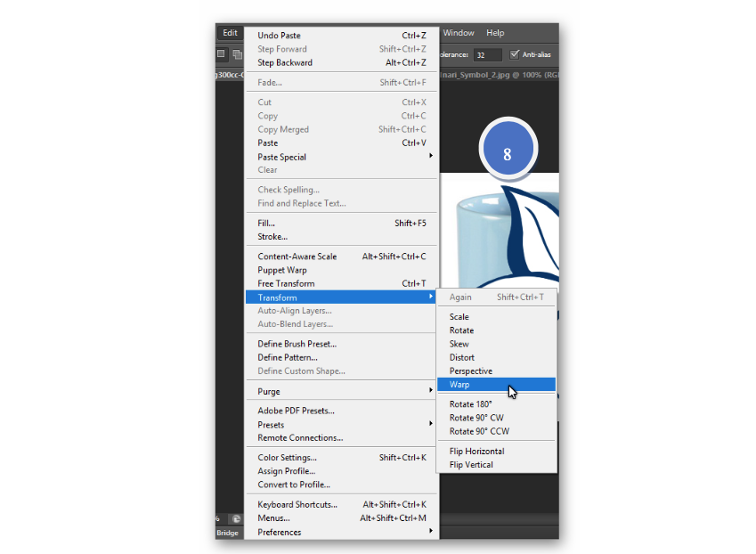The image size is (756, 554).
Task: Click the Add to Selection icon
Action: click(237, 54)
